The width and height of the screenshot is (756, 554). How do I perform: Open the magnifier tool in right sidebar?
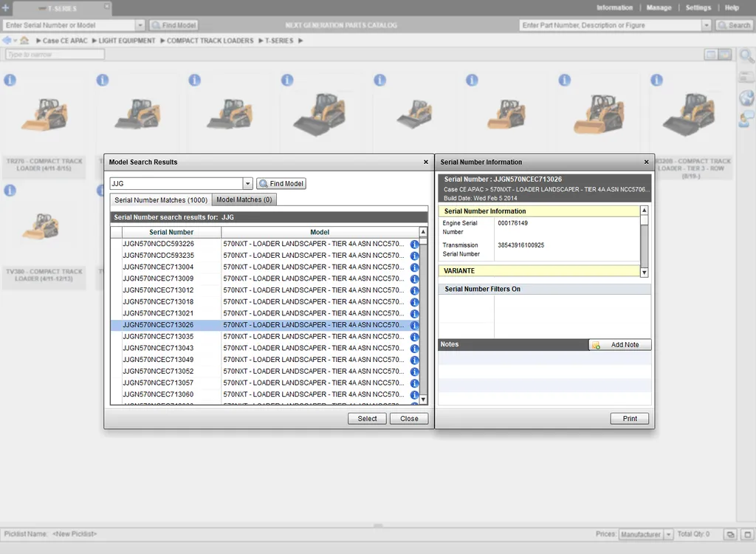tap(746, 56)
